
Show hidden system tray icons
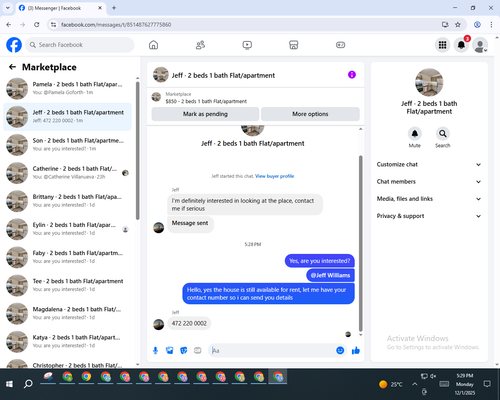pos(414,384)
